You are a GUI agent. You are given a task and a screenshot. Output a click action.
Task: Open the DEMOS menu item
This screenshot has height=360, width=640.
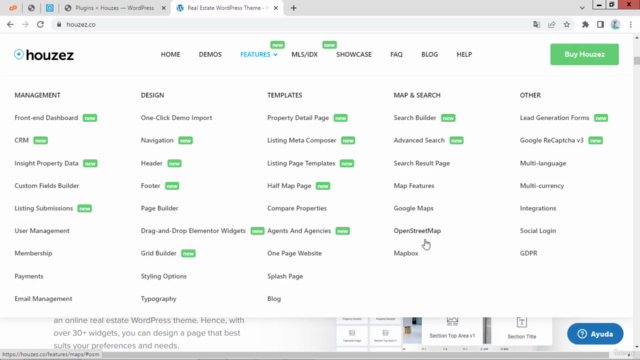point(210,54)
